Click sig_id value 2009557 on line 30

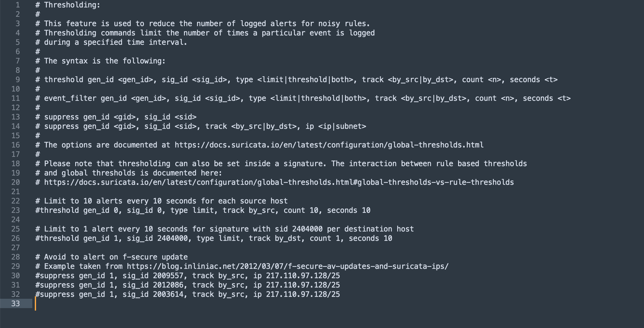pyautogui.click(x=168, y=276)
